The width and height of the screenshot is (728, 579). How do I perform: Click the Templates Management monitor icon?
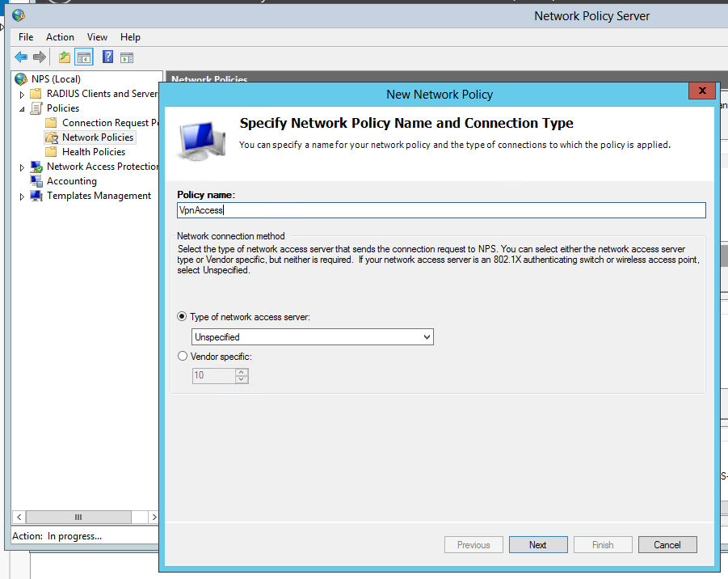click(36, 196)
